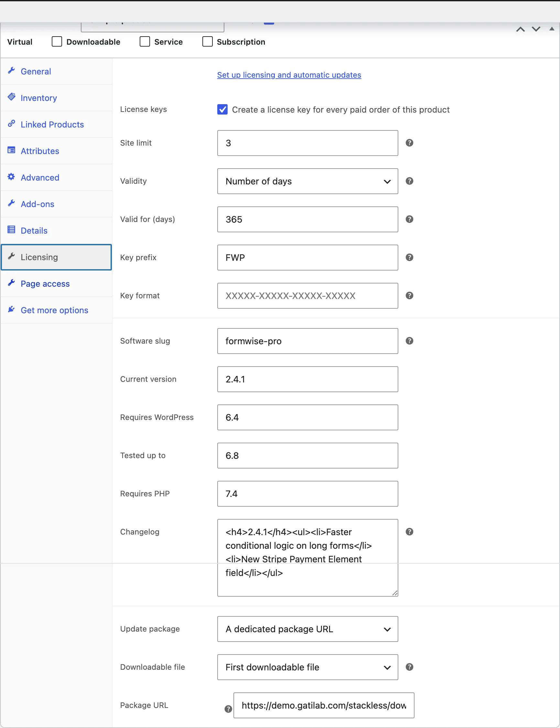The height and width of the screenshot is (728, 560).
Task: Click the Requires PHP field
Action: tap(307, 494)
